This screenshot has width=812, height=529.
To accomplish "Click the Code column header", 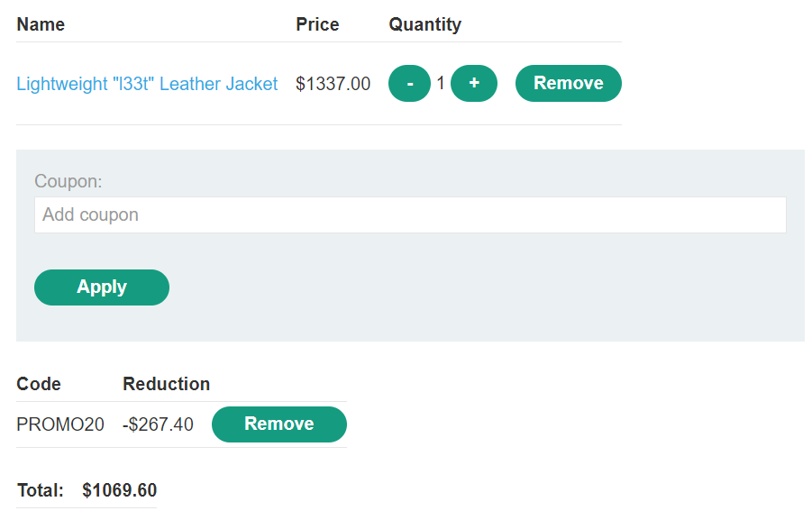I will click(39, 384).
